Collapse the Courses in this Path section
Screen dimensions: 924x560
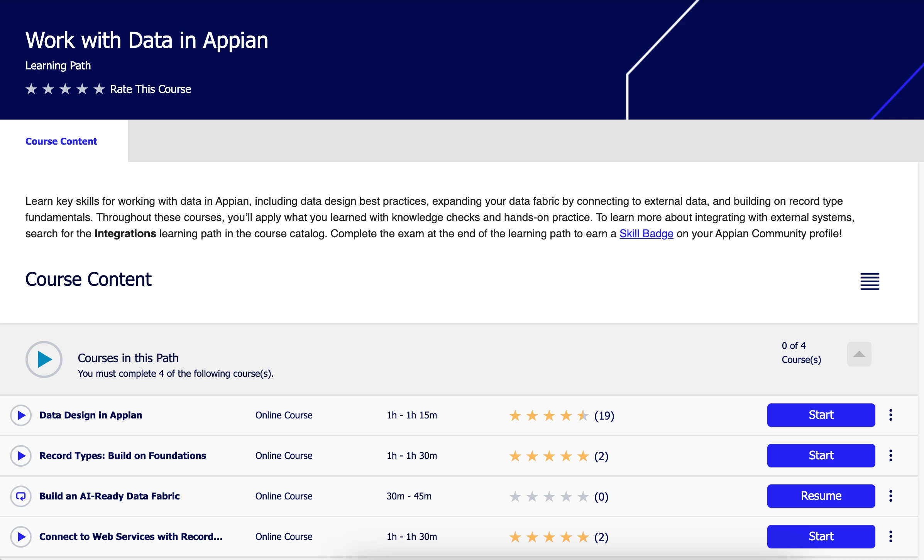(859, 354)
